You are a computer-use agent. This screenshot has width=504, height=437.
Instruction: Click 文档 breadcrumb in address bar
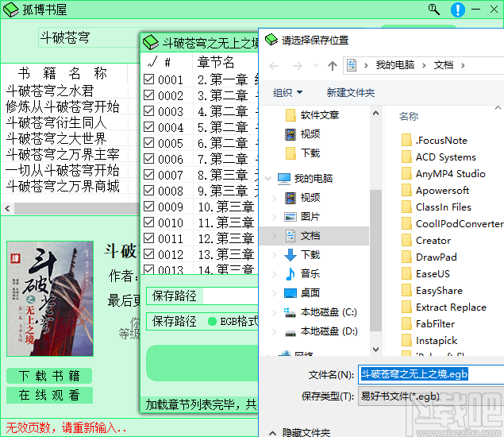[443, 65]
